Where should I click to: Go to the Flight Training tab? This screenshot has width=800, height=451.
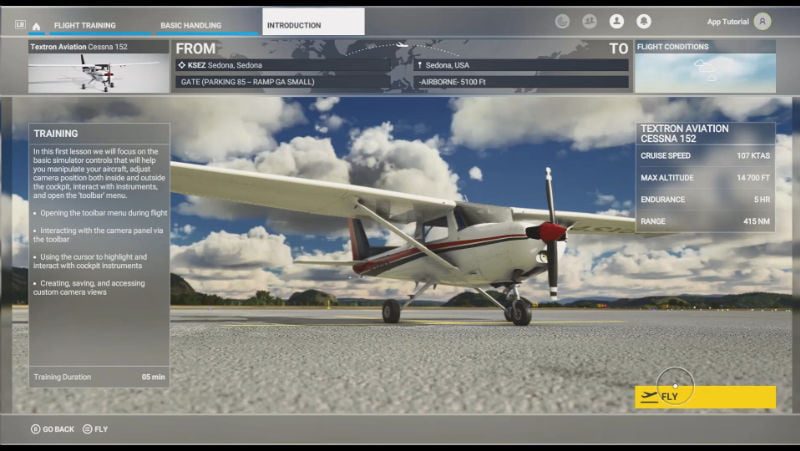tap(85, 25)
